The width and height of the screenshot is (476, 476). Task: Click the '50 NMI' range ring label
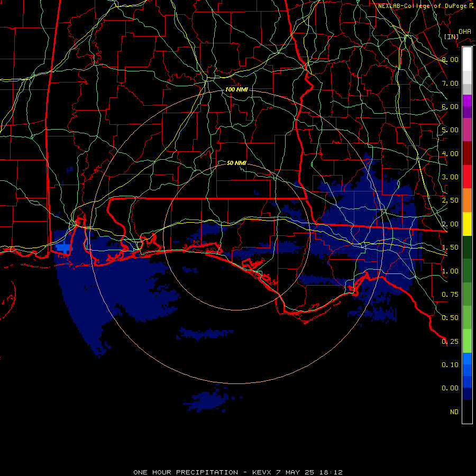[236, 163]
